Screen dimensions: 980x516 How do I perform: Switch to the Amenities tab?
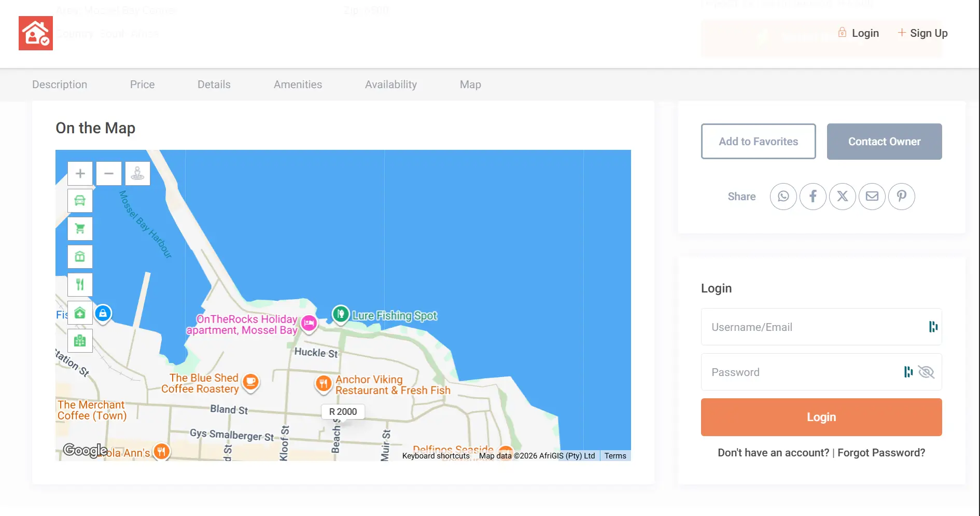click(298, 85)
